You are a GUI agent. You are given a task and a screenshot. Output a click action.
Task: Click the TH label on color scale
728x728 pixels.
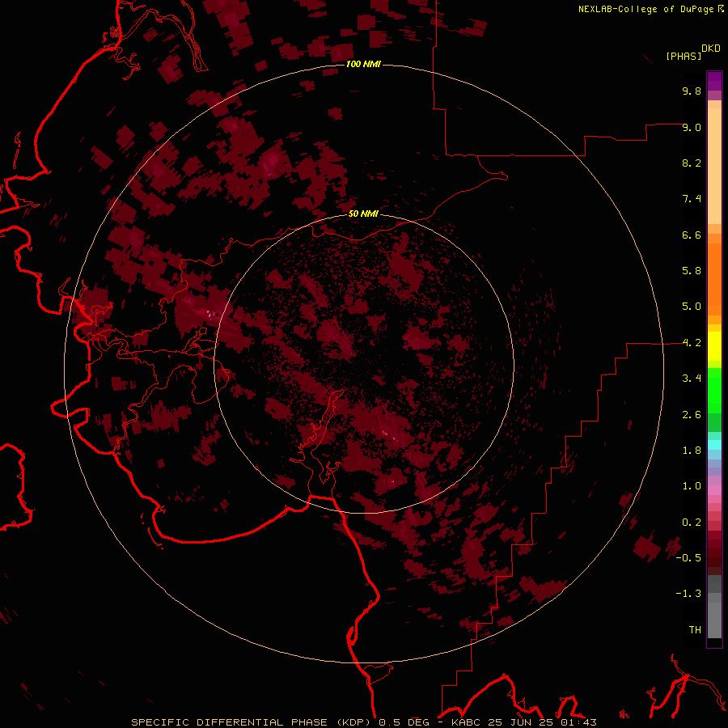click(695, 630)
